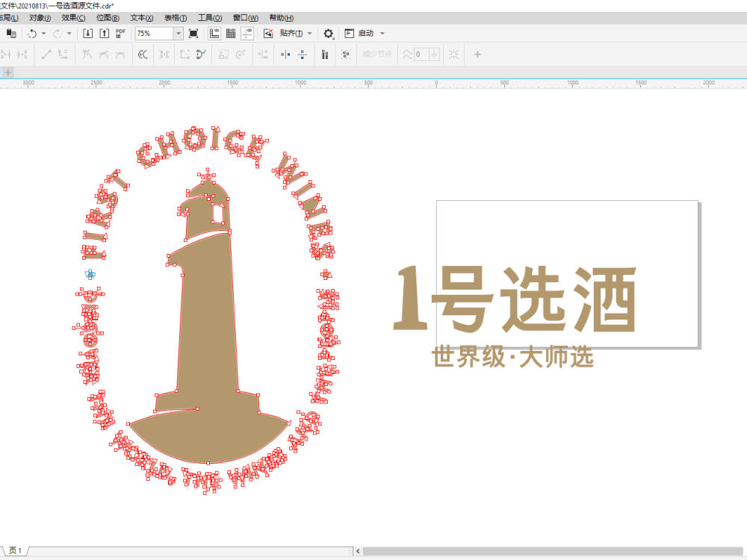Click the Smooth Node icon
Viewport: 747px width, 560px height.
pyautogui.click(x=103, y=55)
